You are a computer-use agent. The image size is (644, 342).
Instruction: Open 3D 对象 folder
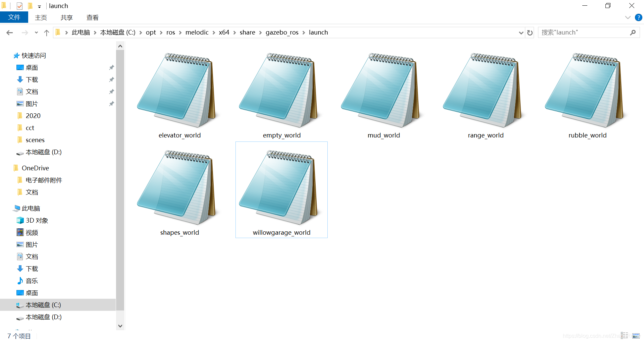(37, 220)
